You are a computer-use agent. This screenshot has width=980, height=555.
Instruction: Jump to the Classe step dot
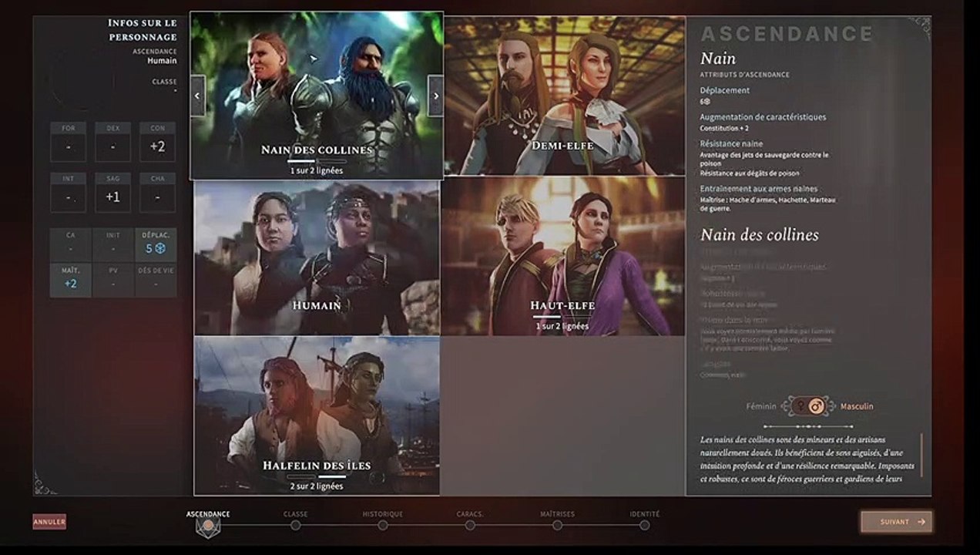295,526
